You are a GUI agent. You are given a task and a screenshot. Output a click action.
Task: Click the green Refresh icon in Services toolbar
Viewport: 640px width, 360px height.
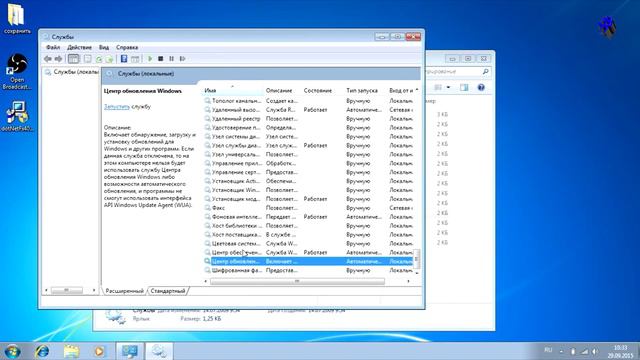pyautogui.click(x=99, y=59)
